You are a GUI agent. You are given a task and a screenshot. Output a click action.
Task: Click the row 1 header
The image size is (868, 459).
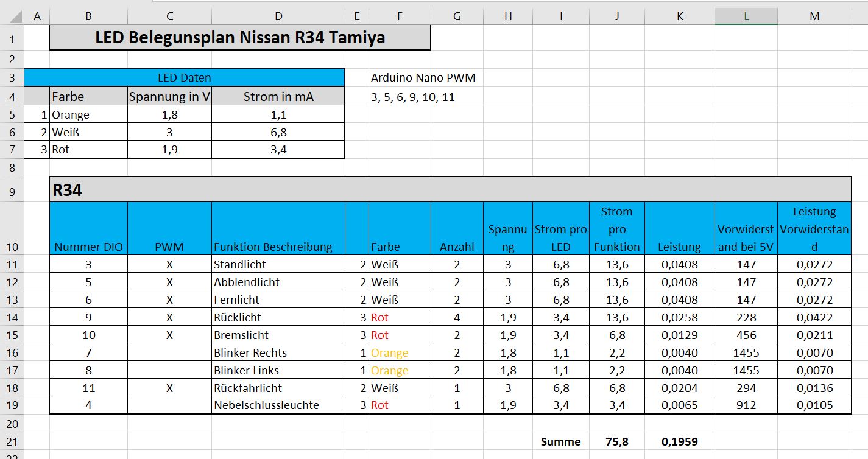[12, 38]
